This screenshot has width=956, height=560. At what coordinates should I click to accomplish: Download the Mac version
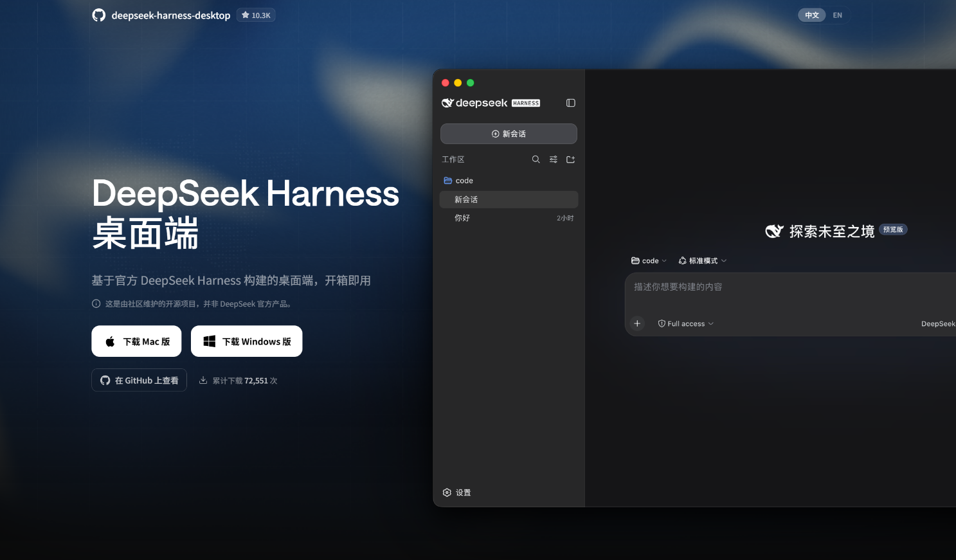[x=136, y=341]
